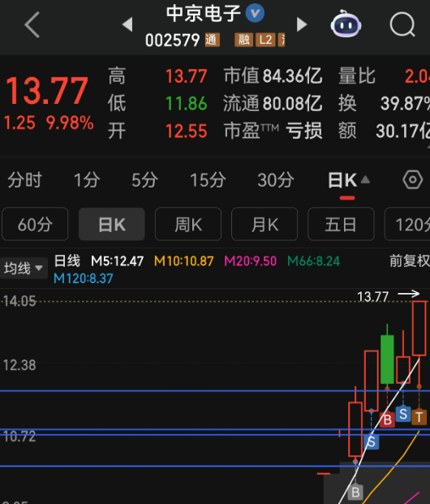The height and width of the screenshot is (504, 430).
Task: Click the red B trade marker
Action: tap(387, 419)
